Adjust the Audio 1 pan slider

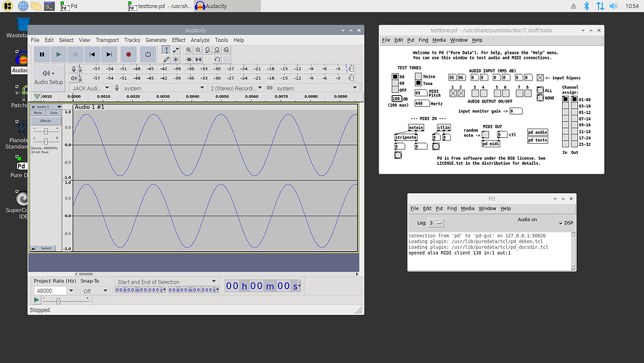pyautogui.click(x=46, y=141)
